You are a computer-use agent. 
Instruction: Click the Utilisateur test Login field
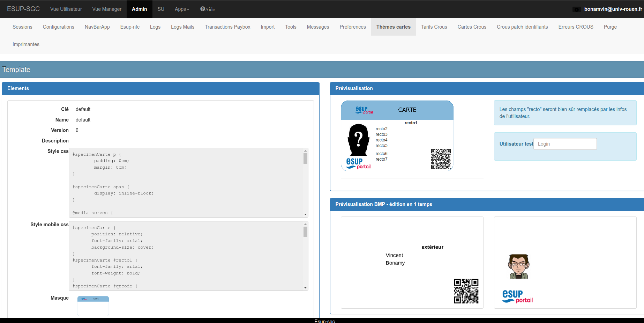pyautogui.click(x=565, y=144)
